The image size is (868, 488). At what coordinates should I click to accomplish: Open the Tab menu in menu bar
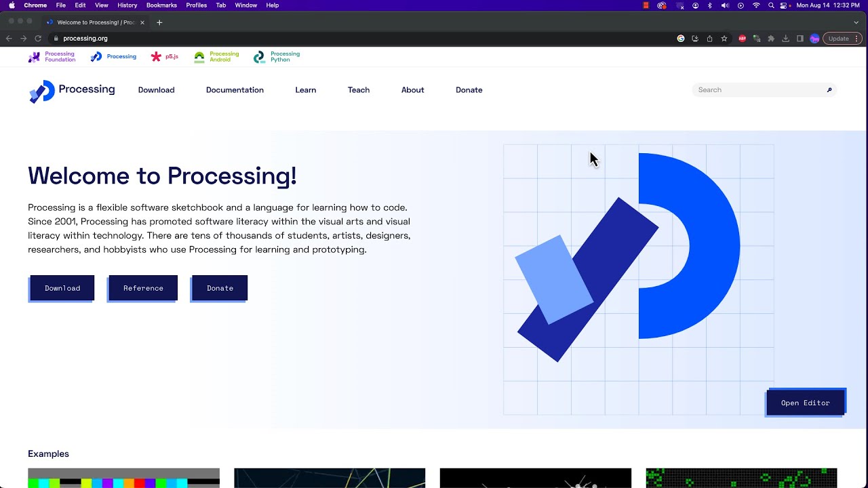221,5
